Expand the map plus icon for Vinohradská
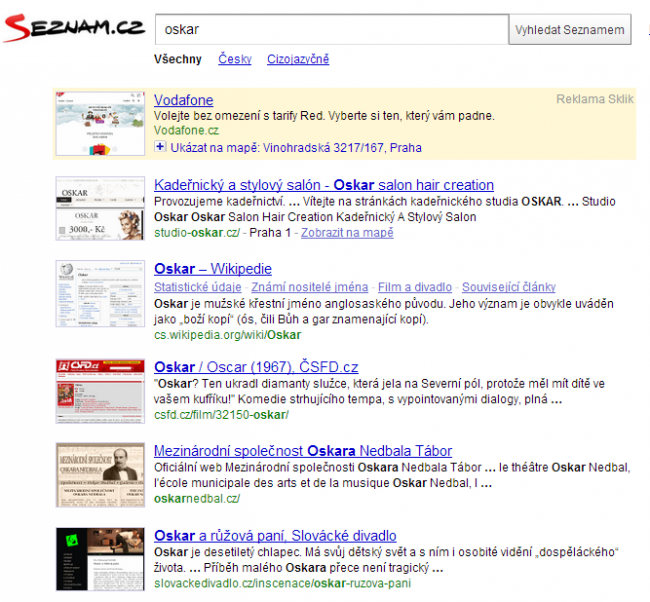This screenshot has height=602, width=650. 160,147
